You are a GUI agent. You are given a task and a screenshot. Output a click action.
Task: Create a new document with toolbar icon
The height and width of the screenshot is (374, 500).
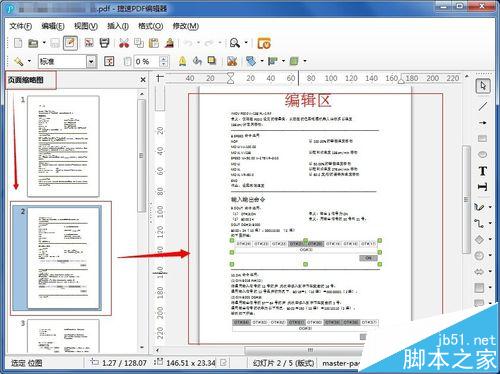point(18,43)
